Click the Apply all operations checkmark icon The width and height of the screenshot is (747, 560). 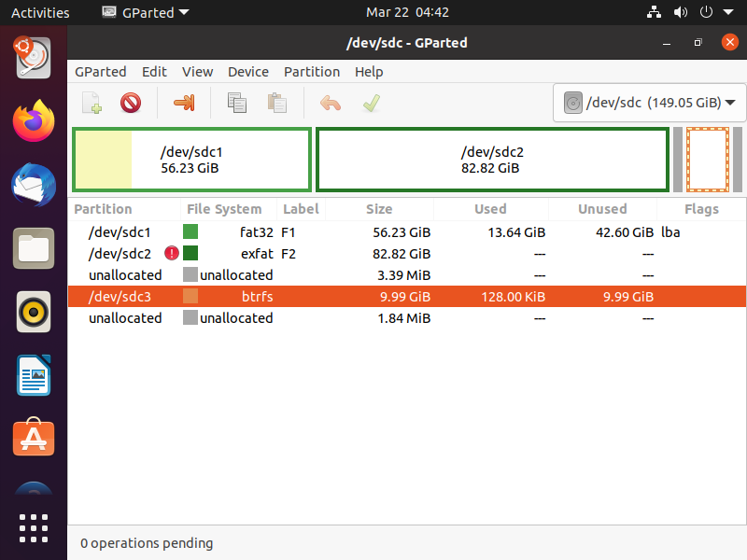coord(371,103)
